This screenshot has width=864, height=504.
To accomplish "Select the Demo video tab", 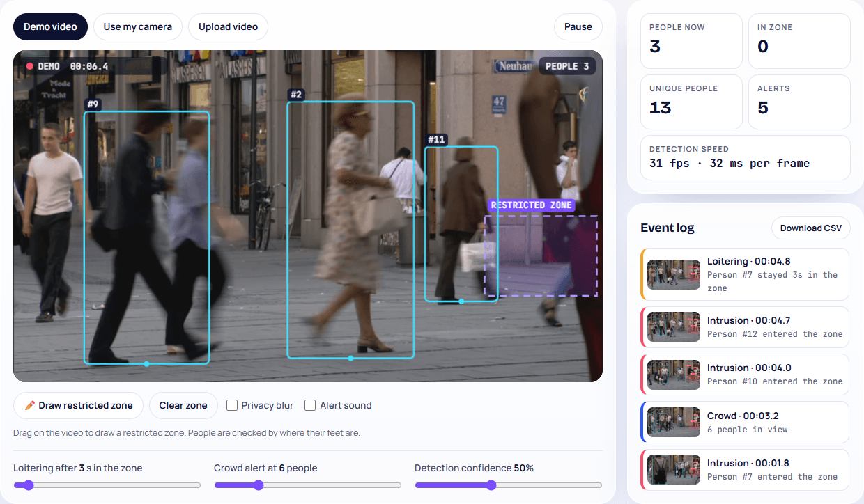I will click(50, 26).
